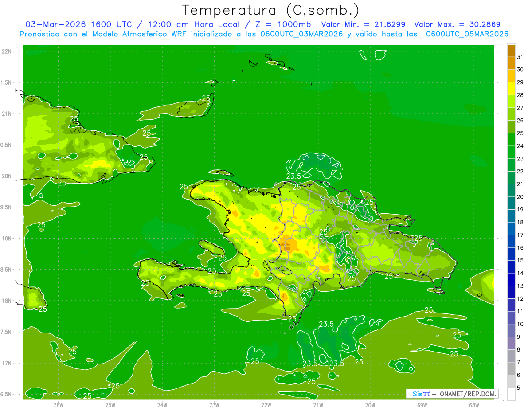Viewport: 532px width, 411px height.
Task: Click the "Valor Min. = 21.6299" readout
Action: [363, 24]
